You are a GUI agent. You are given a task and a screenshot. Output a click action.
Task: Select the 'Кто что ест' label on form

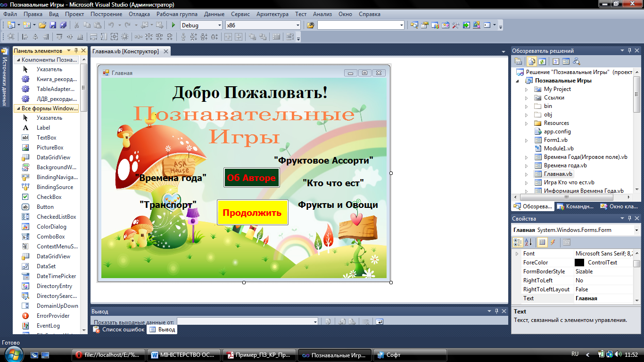coord(333,183)
